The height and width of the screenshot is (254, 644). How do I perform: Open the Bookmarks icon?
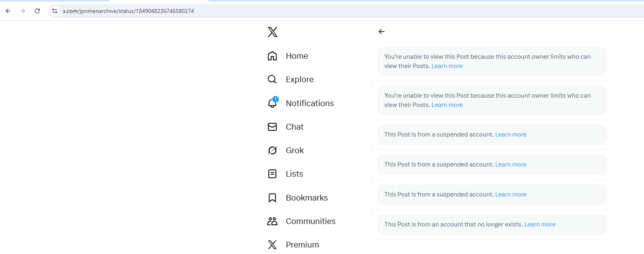[x=272, y=198]
